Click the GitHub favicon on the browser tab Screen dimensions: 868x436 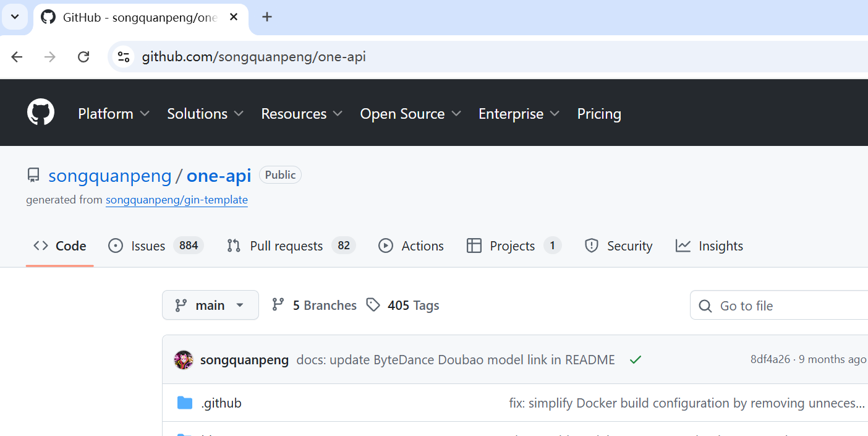(x=48, y=17)
